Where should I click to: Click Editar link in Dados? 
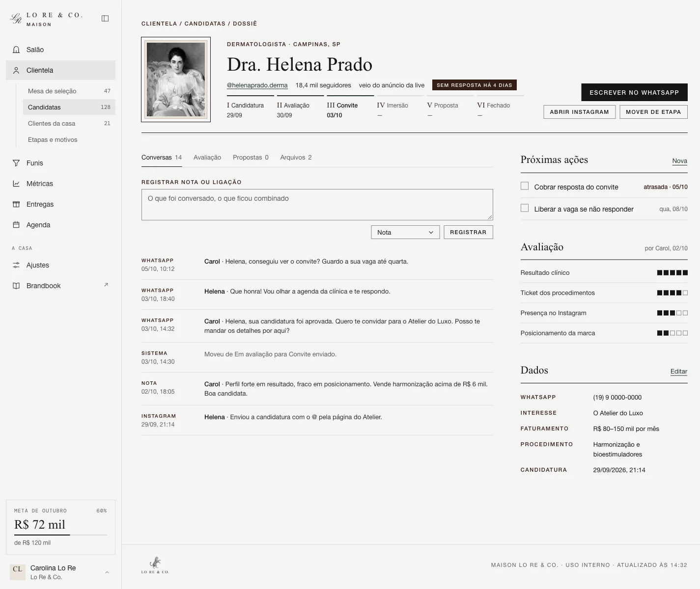coord(679,372)
